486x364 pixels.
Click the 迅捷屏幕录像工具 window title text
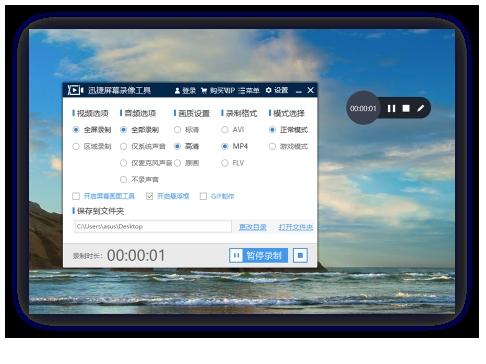pos(119,90)
